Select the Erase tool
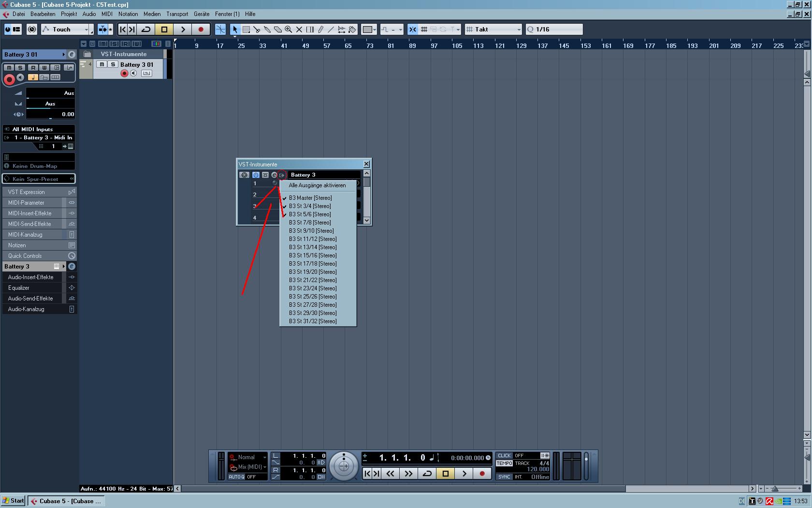The image size is (812, 508). pyautogui.click(x=278, y=30)
